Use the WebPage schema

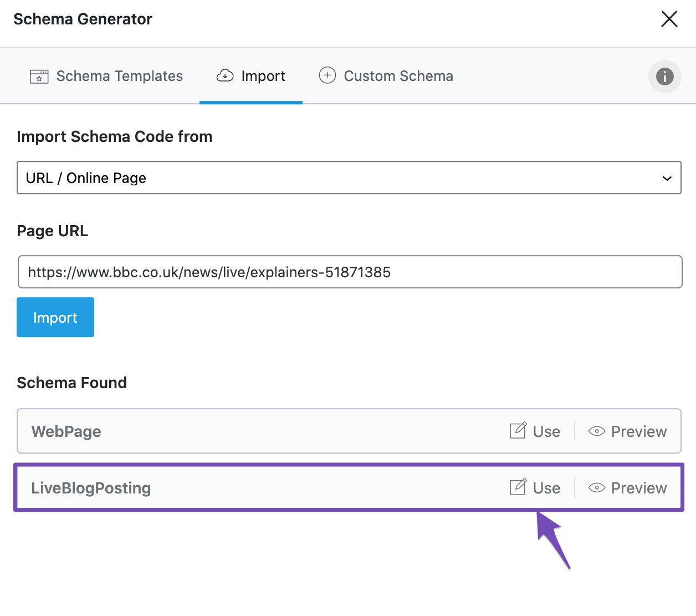point(535,431)
